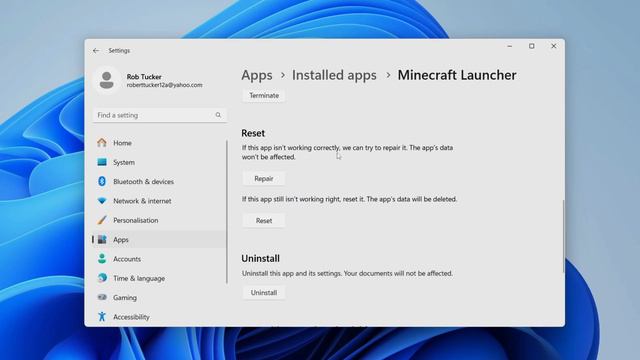This screenshot has height=360, width=640.
Task: Select Accounts in the sidebar
Action: coord(159,259)
